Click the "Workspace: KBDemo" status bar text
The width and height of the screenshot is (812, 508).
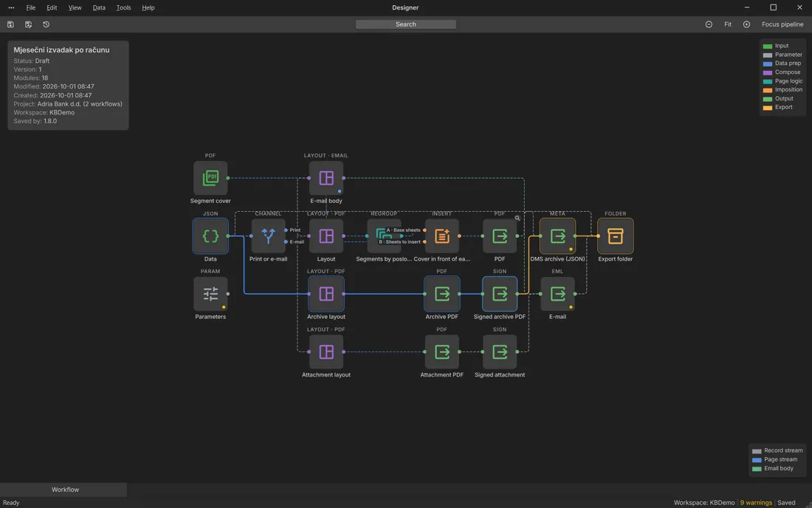coord(704,503)
